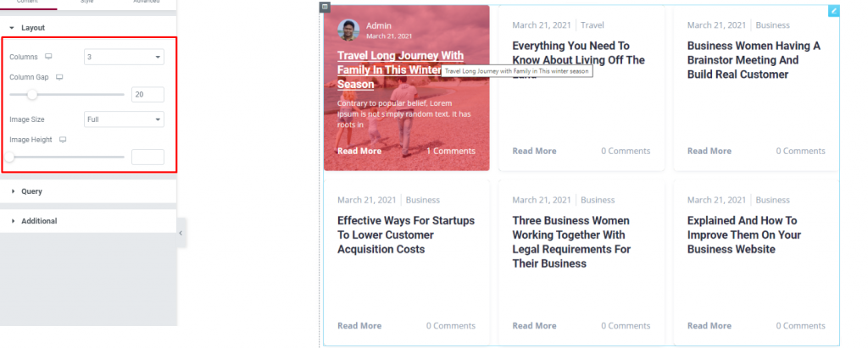Click the responsive device icon beside Columns
This screenshot has width=868, height=348.
click(48, 57)
